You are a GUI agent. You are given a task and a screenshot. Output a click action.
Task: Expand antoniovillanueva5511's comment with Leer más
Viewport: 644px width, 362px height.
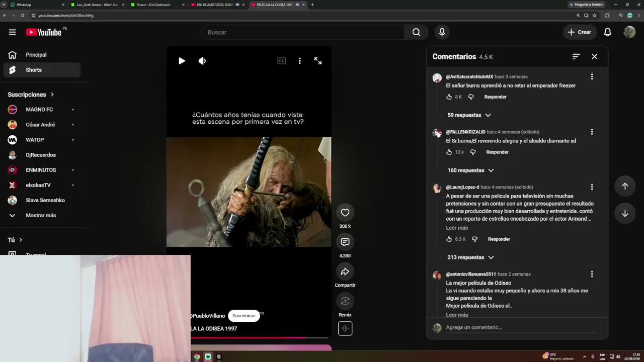click(x=457, y=315)
